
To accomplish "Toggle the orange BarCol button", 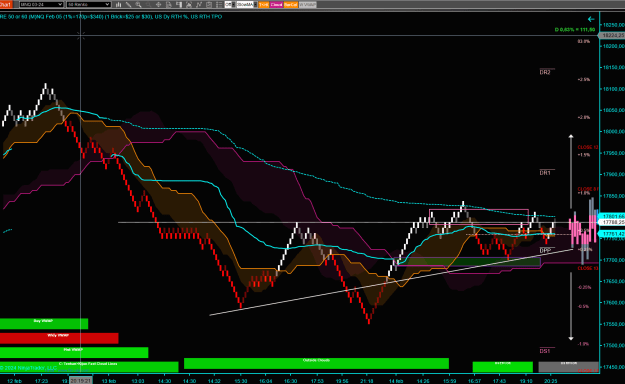I will tap(291, 4).
